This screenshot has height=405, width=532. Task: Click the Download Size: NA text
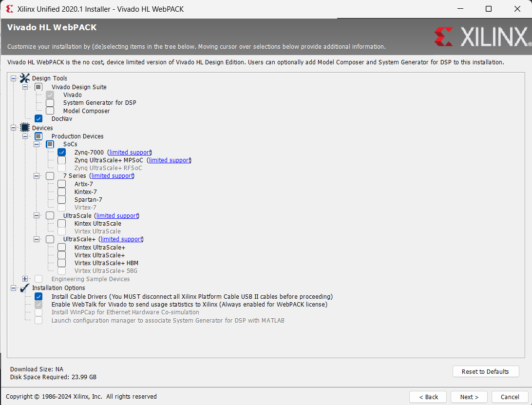37,369
